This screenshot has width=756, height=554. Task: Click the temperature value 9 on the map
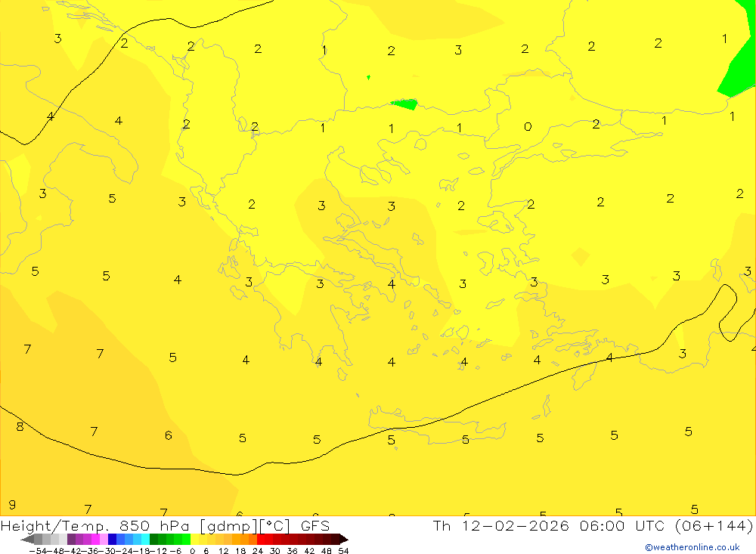pyautogui.click(x=12, y=505)
